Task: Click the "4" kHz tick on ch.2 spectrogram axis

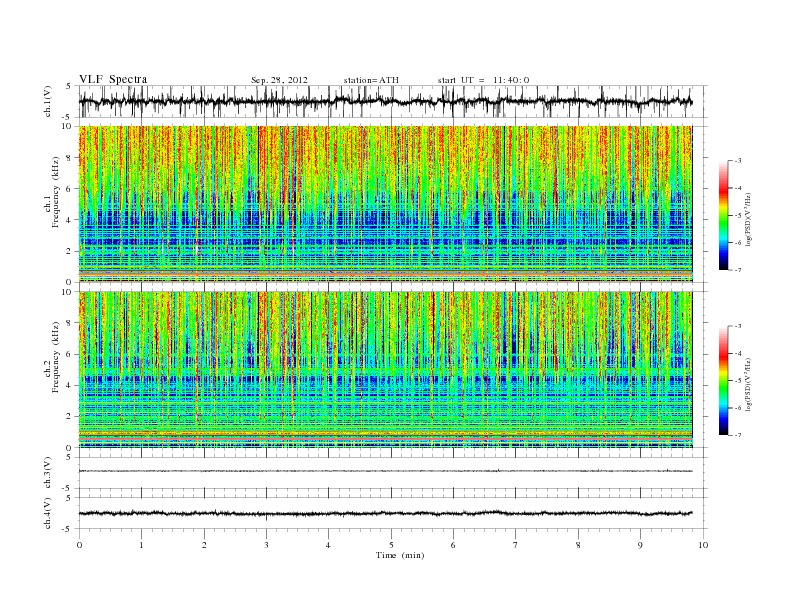Action: [x=70, y=385]
